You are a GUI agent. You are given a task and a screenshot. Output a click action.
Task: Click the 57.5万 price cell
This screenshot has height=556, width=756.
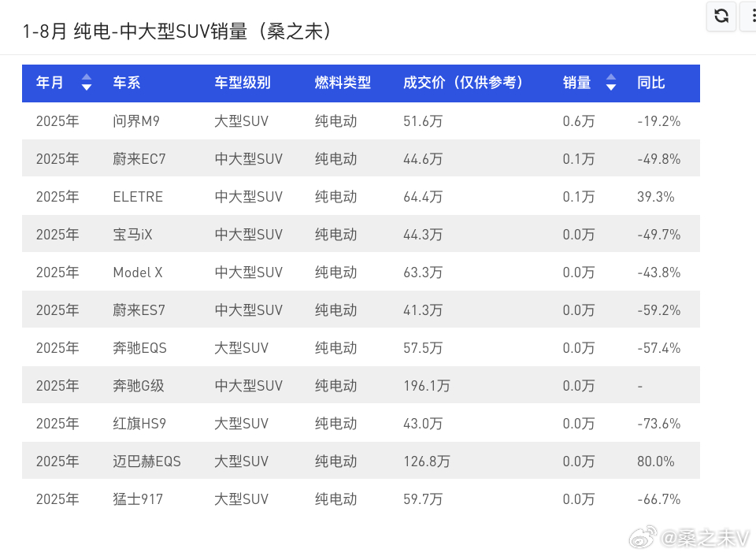coord(423,347)
